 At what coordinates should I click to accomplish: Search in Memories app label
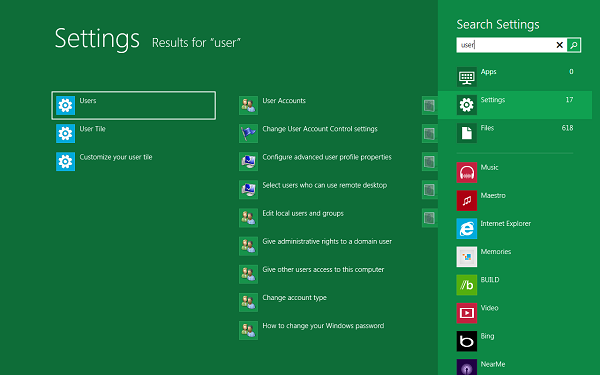point(496,252)
